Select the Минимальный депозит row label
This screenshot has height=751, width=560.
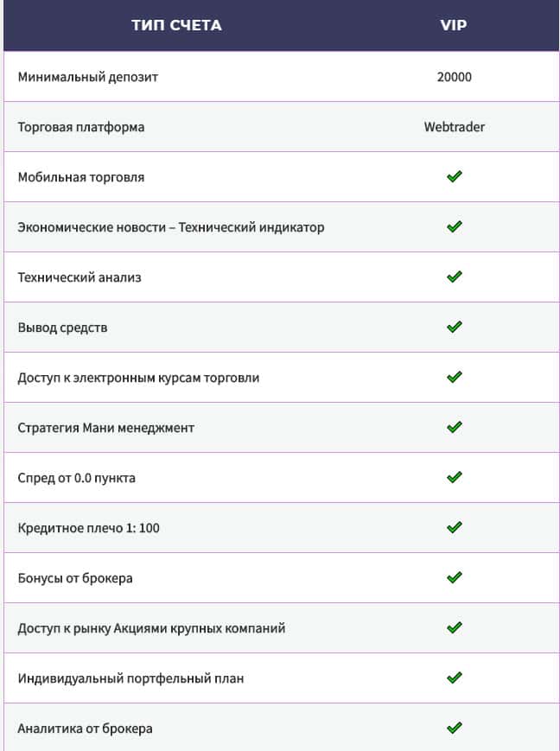[88, 77]
